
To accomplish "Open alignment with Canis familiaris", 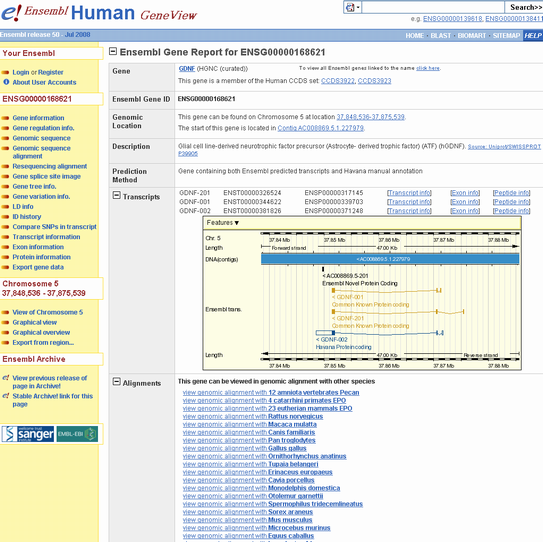I will pos(249,432).
